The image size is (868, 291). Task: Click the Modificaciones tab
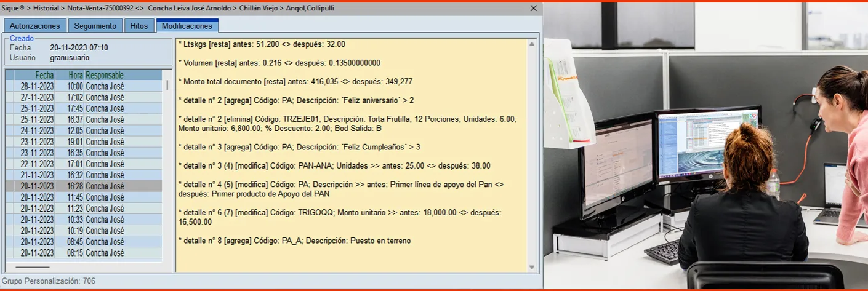tap(187, 26)
